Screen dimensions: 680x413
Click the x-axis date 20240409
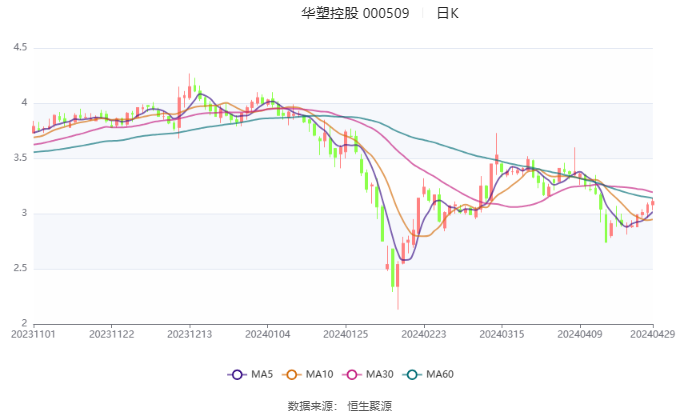(580, 334)
